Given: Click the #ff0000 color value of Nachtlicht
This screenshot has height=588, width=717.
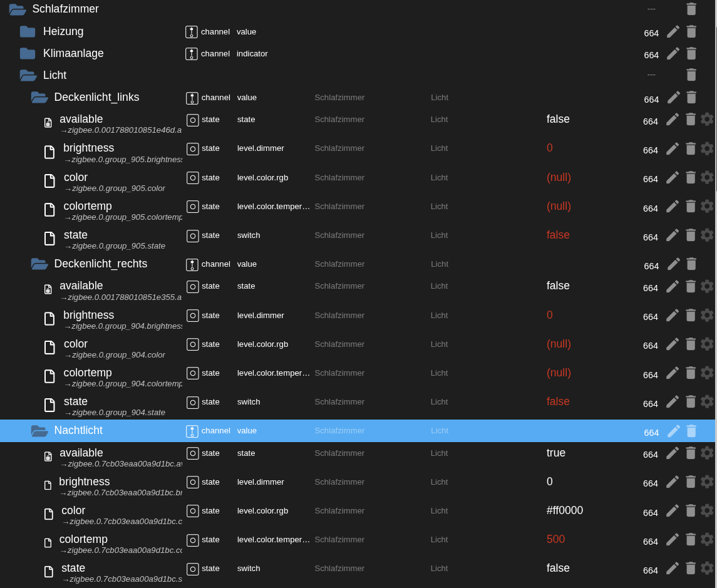Looking at the screenshot, I should click(x=565, y=510).
